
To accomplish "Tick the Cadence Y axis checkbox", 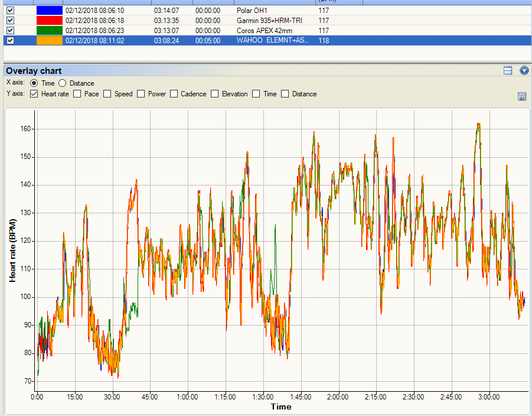I will tap(174, 94).
